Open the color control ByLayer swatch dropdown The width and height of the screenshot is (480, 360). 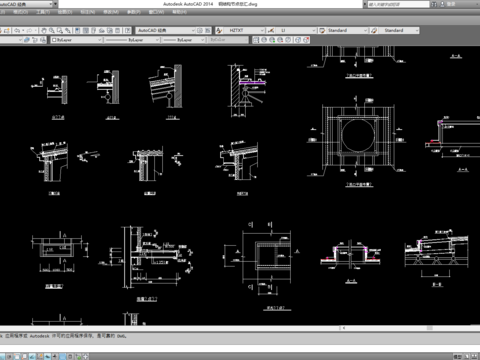tap(76, 40)
